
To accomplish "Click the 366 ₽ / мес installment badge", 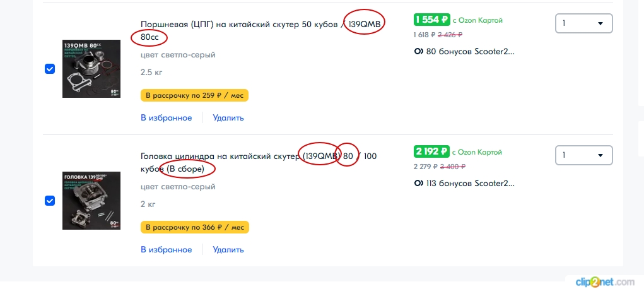I will [194, 227].
